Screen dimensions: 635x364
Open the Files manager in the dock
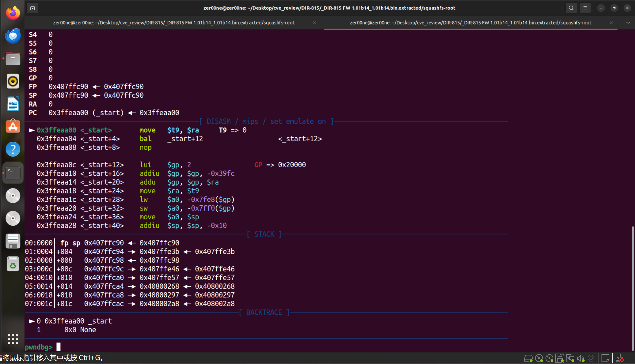13,59
